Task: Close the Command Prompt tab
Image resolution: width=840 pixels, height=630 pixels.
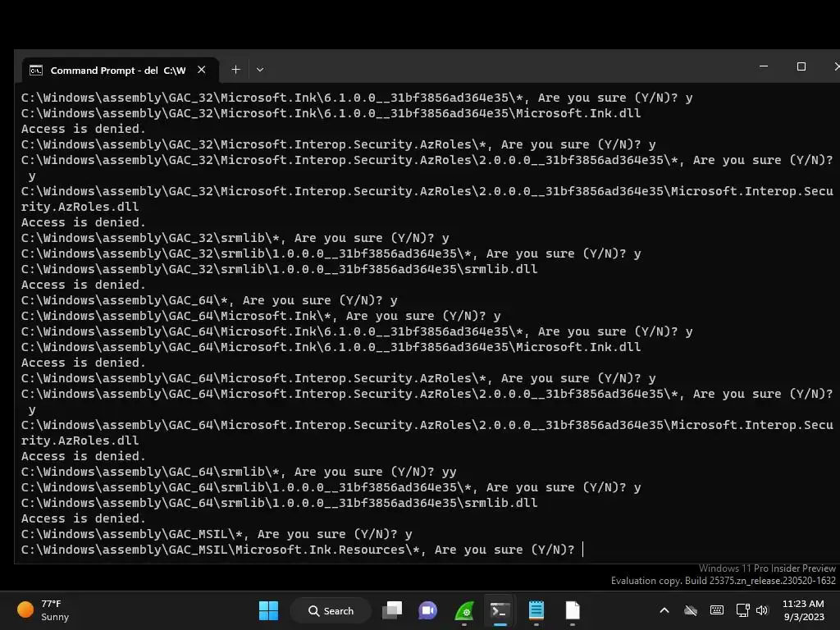Action: (x=202, y=70)
